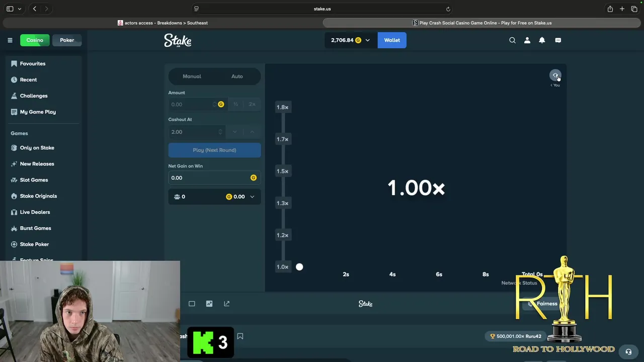
Task: Open live support headset icon
Action: pos(628,352)
